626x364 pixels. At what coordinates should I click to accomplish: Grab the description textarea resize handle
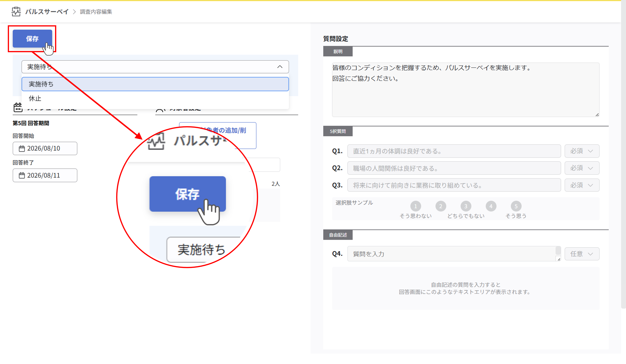(x=597, y=115)
